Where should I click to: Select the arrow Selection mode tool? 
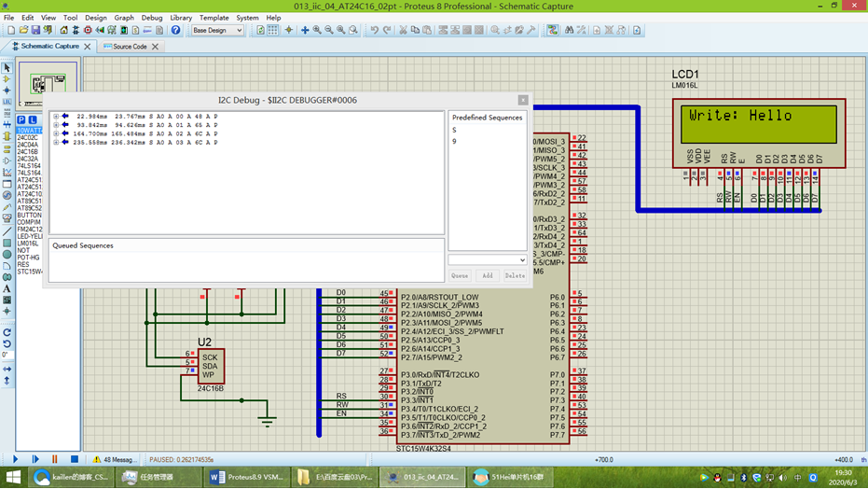click(x=7, y=68)
